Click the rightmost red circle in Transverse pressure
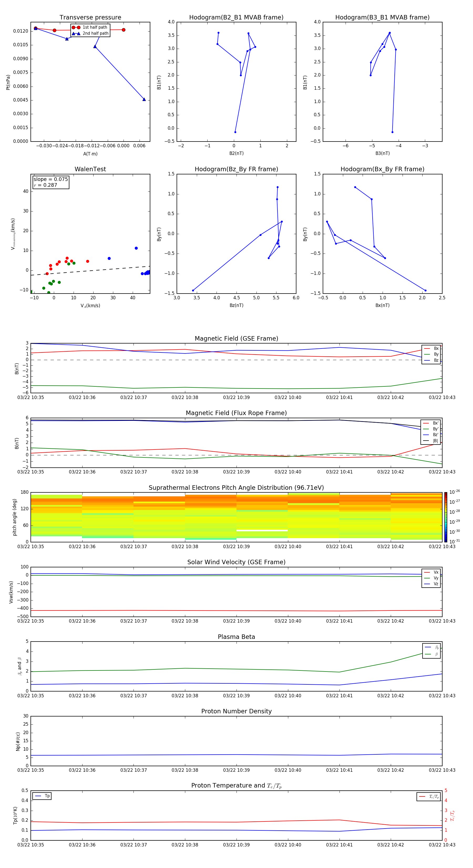The image size is (473, 868). coord(124,30)
